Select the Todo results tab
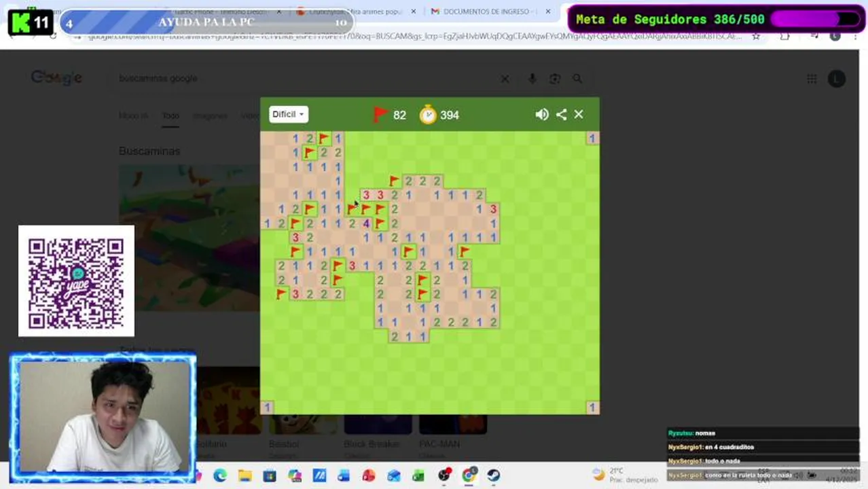The height and width of the screenshot is (489, 868). click(x=170, y=116)
